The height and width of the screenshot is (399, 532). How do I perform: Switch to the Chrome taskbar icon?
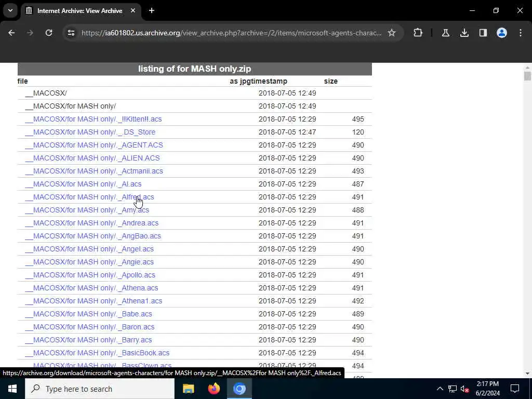(239, 389)
